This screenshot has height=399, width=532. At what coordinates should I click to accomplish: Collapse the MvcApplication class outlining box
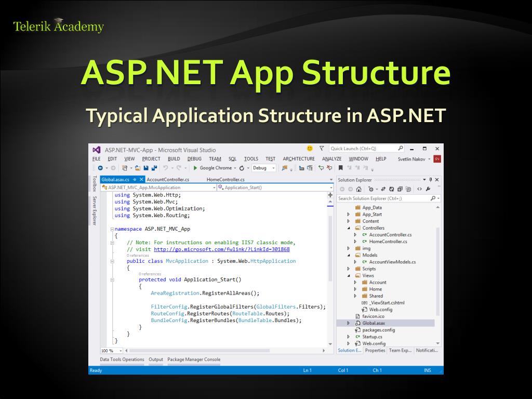(x=112, y=262)
